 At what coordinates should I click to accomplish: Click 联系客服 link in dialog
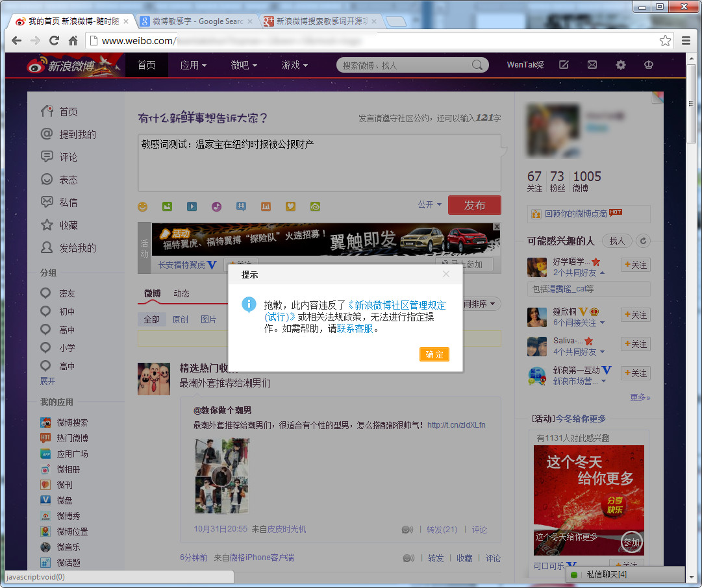pos(355,328)
